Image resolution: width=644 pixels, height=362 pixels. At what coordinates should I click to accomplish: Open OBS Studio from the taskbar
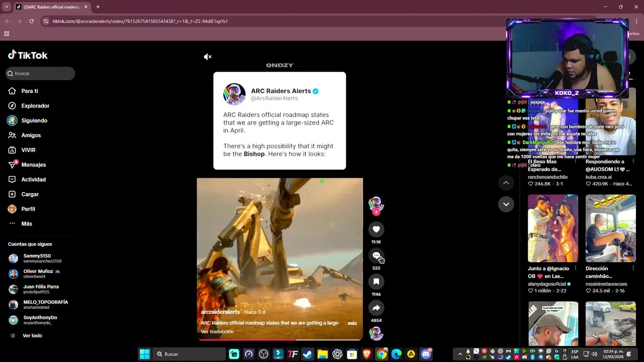click(263, 354)
